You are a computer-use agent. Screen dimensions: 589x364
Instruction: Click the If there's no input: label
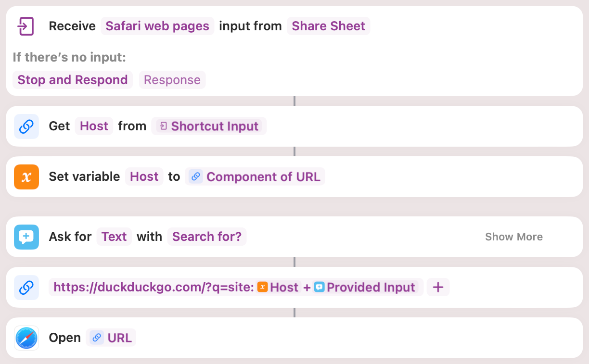click(x=69, y=57)
